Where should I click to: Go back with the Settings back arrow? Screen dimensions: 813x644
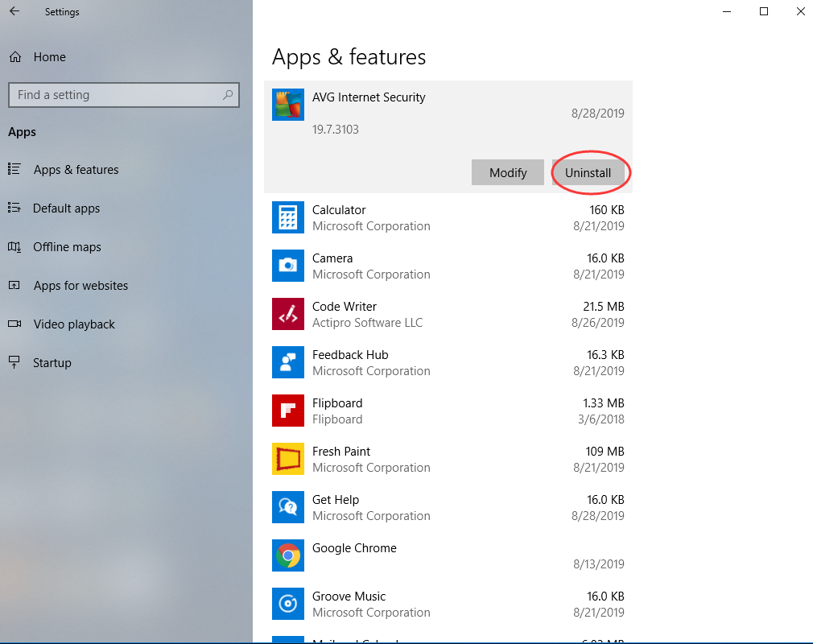[x=14, y=11]
